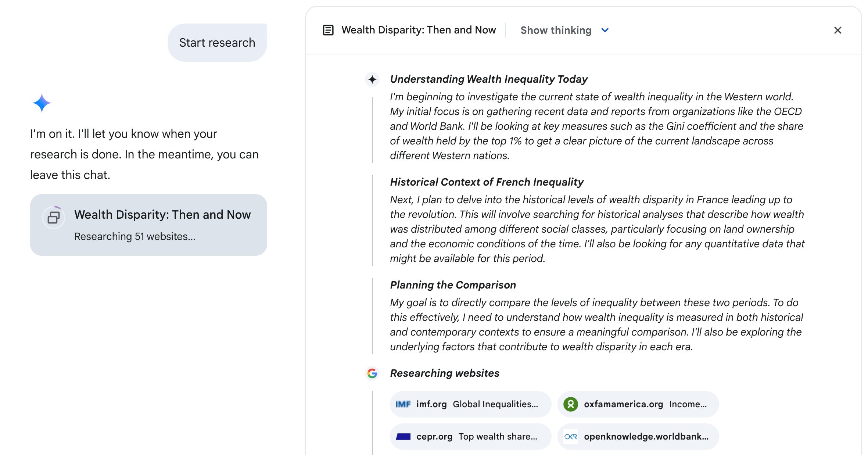Viewport: 868px width, 455px height.
Task: Click the research progress spinner icon
Action: 54,218
